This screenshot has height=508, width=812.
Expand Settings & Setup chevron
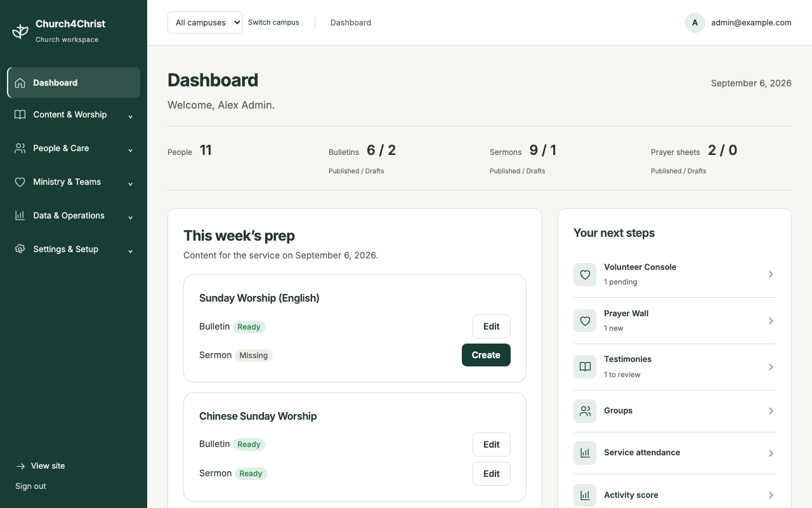click(131, 251)
